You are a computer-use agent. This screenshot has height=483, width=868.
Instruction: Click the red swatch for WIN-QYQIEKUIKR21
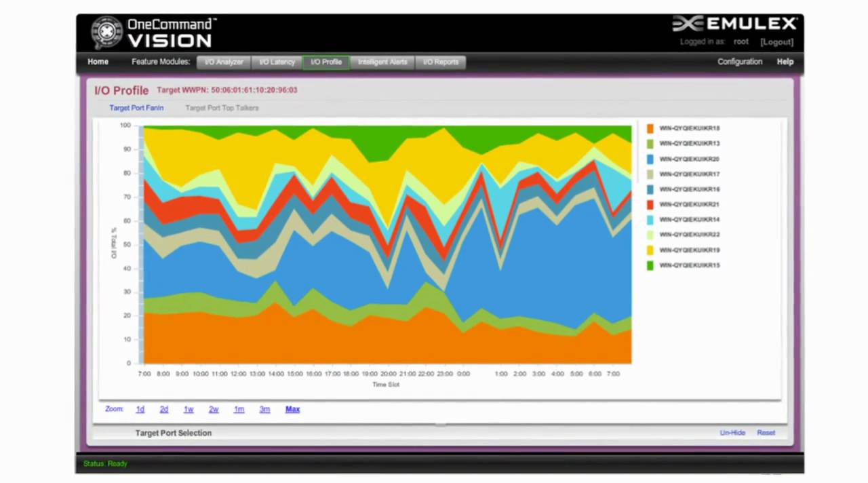[x=650, y=204]
